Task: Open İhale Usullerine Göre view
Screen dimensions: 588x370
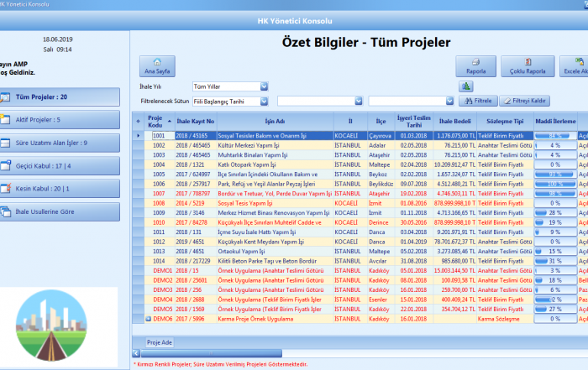Action: tap(59, 211)
